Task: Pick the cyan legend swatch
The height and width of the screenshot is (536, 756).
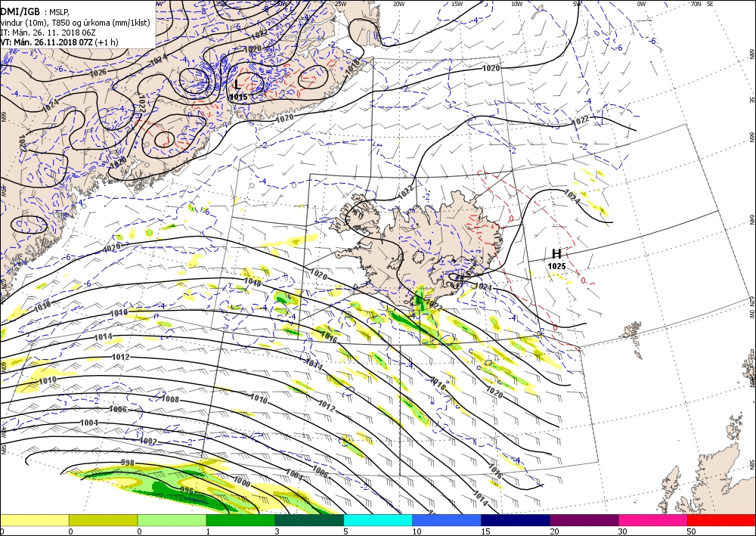Action: click(378, 520)
